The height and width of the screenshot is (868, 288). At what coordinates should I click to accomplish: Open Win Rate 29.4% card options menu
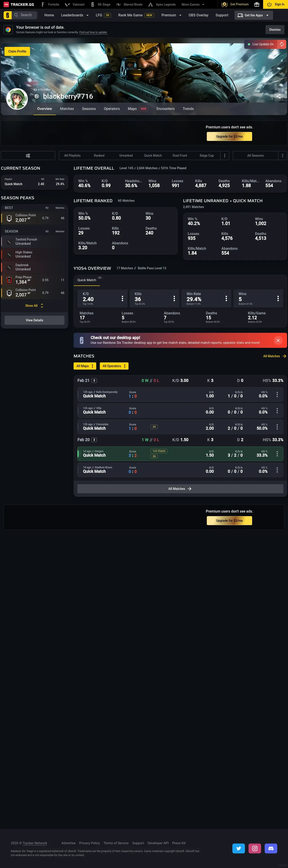(226, 298)
